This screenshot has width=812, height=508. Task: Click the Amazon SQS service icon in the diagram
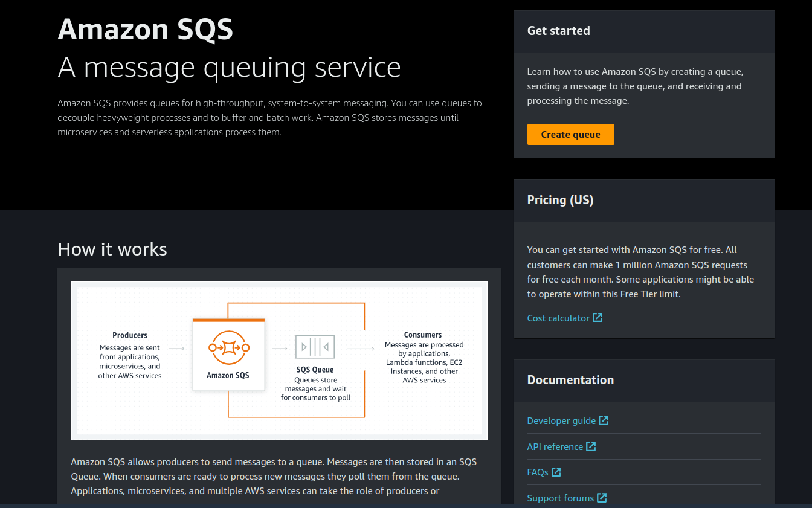228,347
